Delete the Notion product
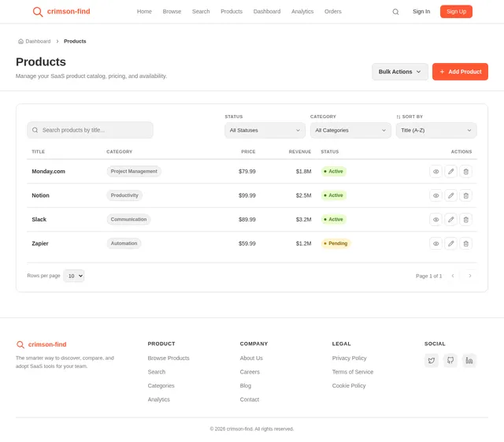 [465, 195]
